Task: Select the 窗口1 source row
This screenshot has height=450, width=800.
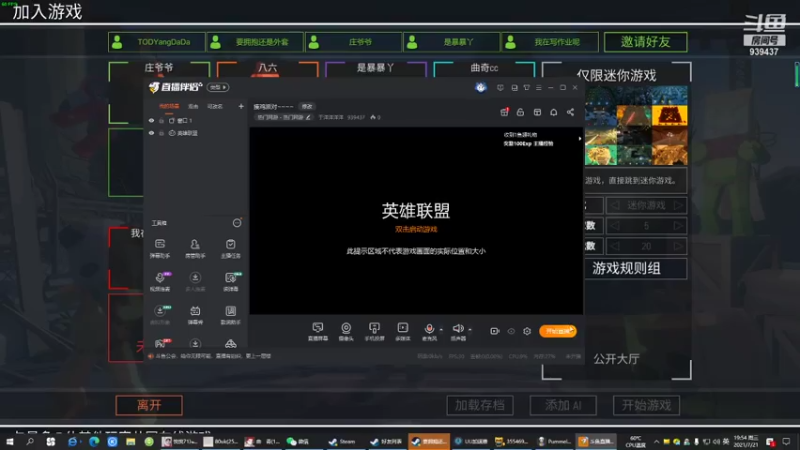Action: coord(196,120)
